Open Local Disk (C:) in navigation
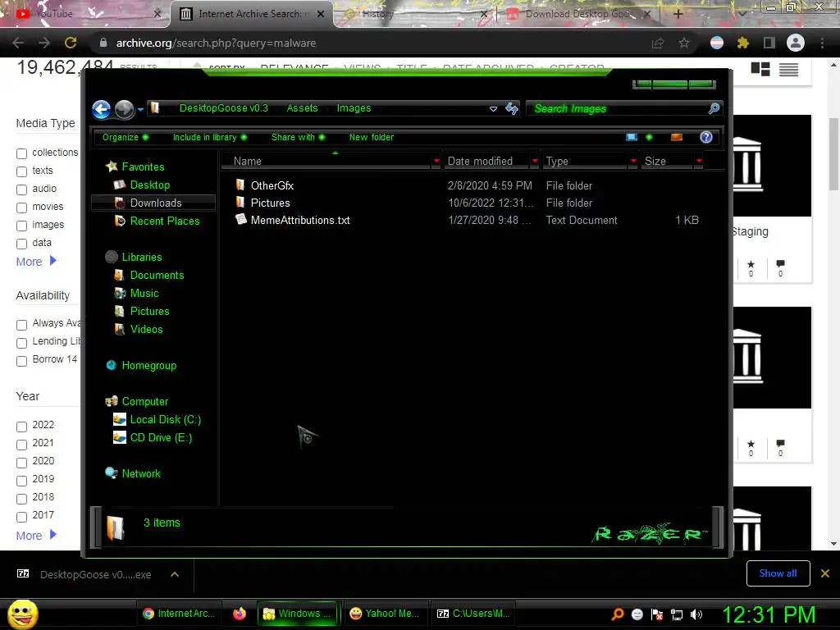 point(157,419)
